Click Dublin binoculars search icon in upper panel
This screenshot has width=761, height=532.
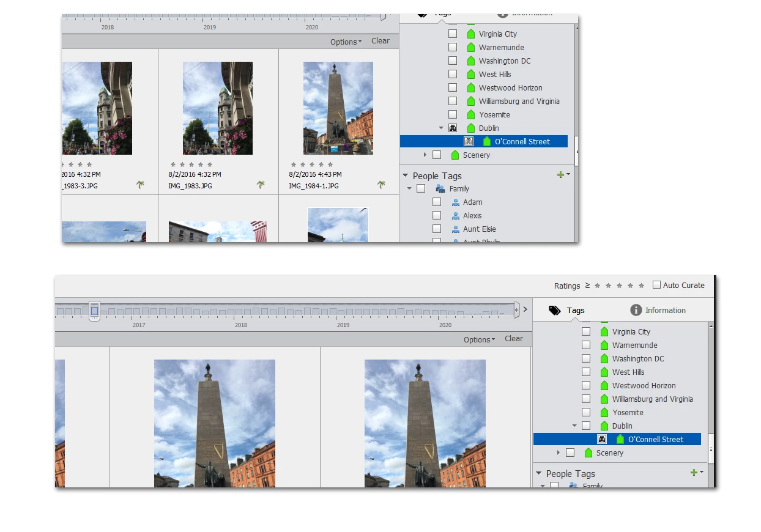point(453,128)
